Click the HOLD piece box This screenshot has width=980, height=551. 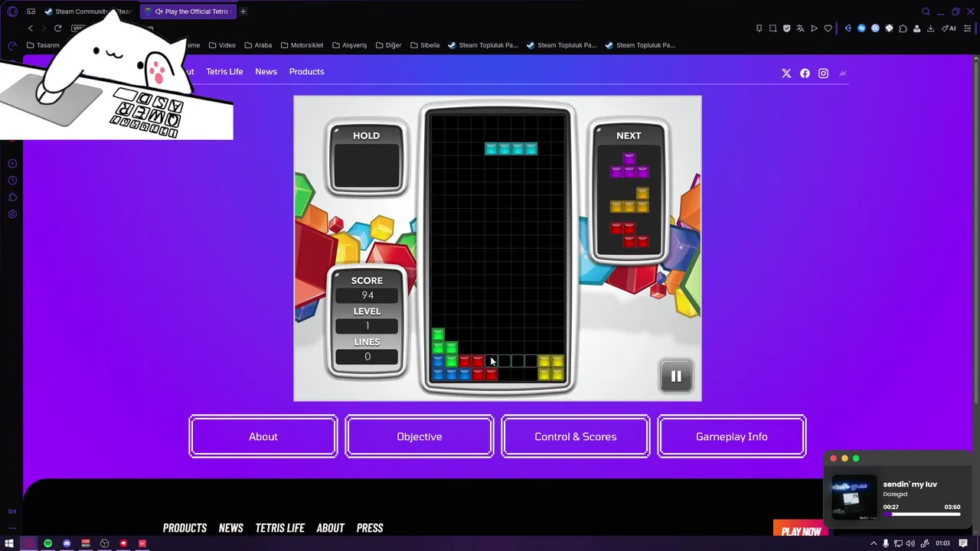[x=367, y=158]
